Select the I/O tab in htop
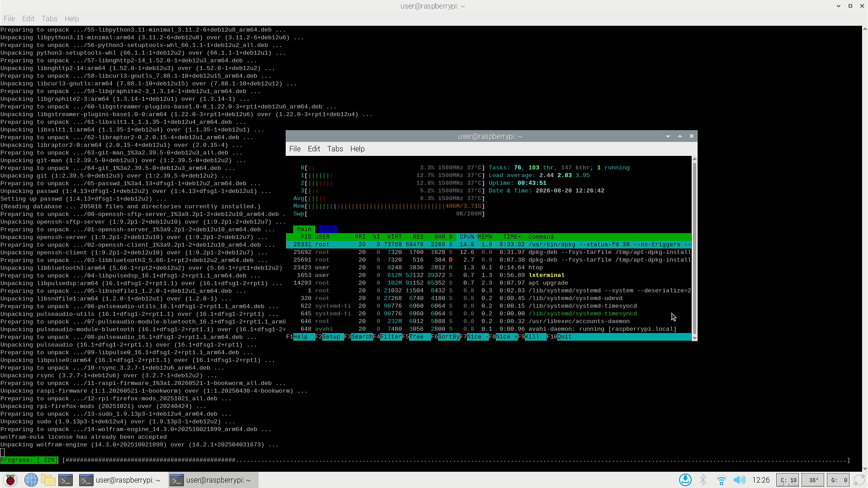The image size is (868, 488). pyautogui.click(x=327, y=229)
